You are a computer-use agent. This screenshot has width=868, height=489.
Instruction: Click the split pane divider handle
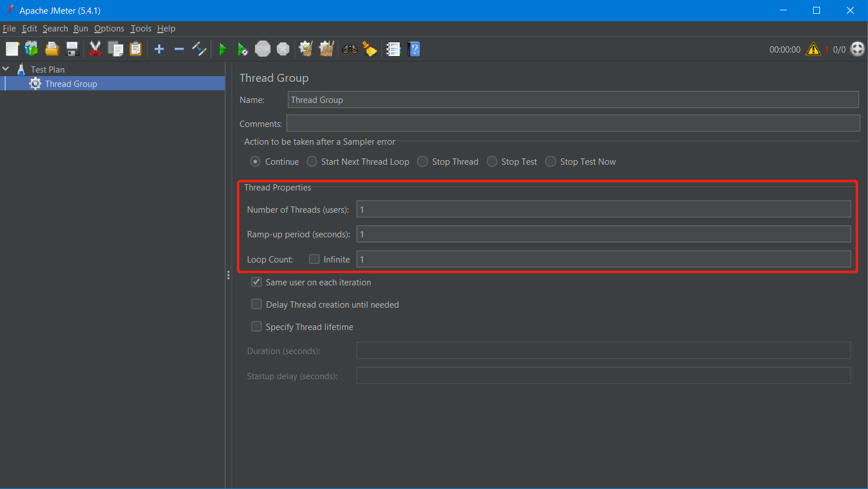click(228, 275)
